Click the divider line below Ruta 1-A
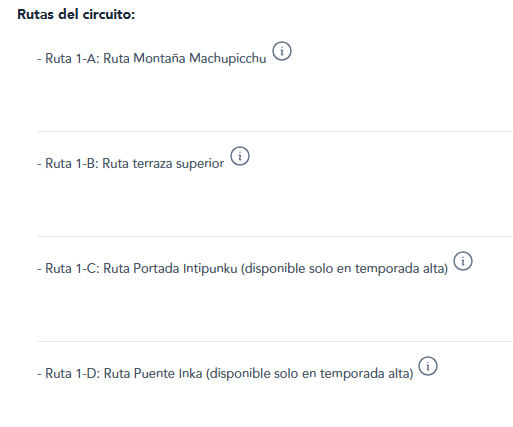This screenshot has width=513, height=427. 275,131
